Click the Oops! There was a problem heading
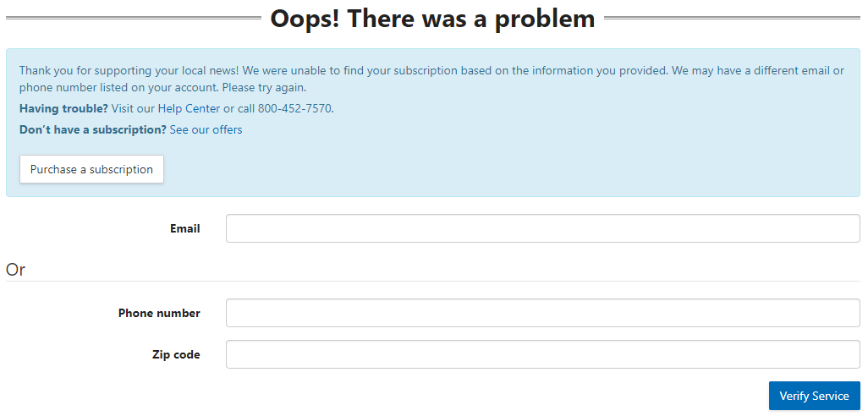Viewport: 868px width, 416px height. click(432, 18)
